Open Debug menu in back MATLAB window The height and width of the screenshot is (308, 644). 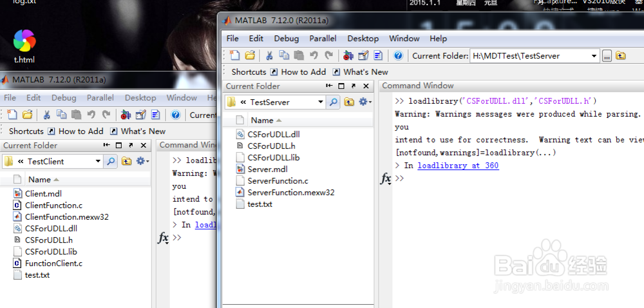(x=64, y=98)
